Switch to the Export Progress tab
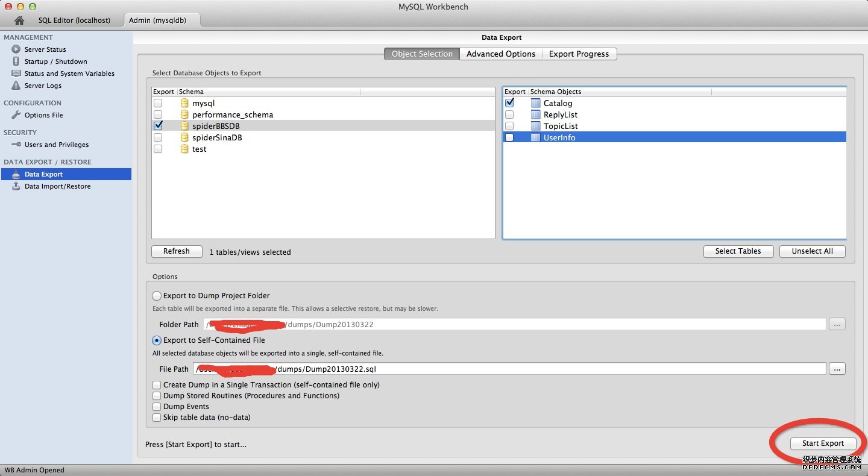Screen dimensions: 868x476 point(579,54)
